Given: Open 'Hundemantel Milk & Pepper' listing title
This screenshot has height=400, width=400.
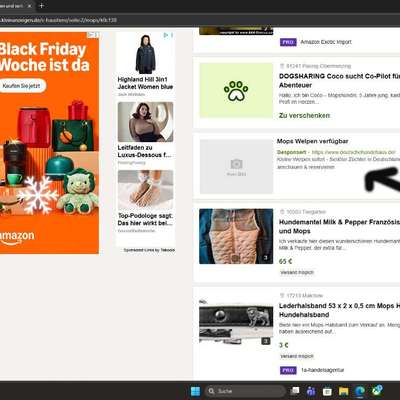Looking at the screenshot, I should pos(339,227).
